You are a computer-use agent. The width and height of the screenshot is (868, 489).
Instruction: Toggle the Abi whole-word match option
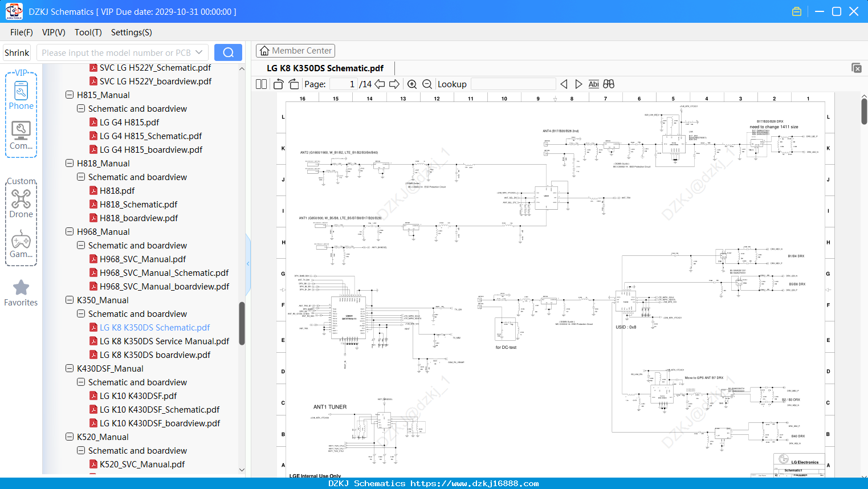point(593,84)
